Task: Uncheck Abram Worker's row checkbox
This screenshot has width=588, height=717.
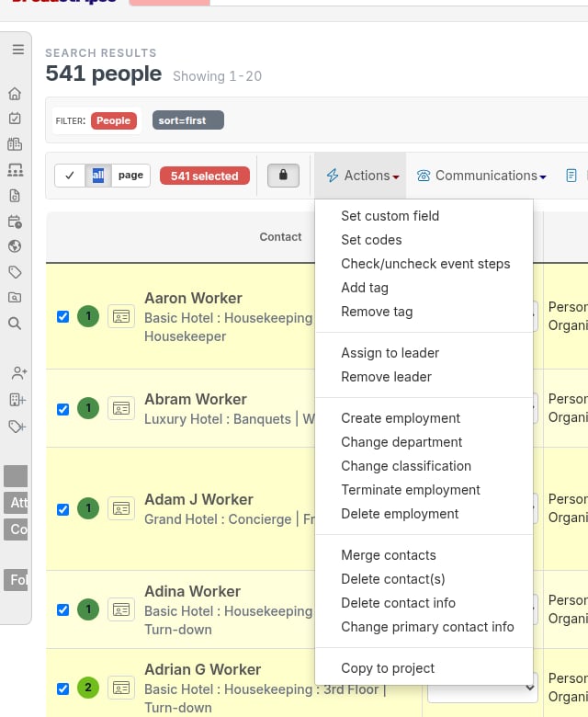Action: coord(63,409)
